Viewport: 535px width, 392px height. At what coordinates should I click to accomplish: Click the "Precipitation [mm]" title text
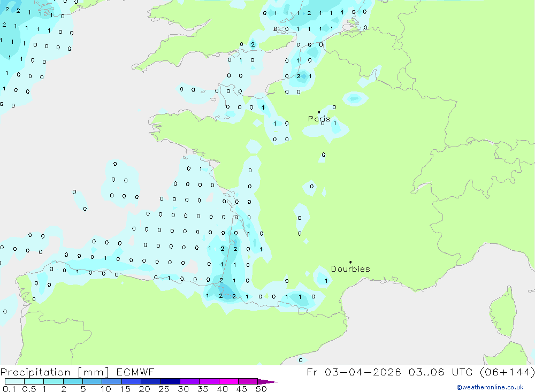point(55,372)
